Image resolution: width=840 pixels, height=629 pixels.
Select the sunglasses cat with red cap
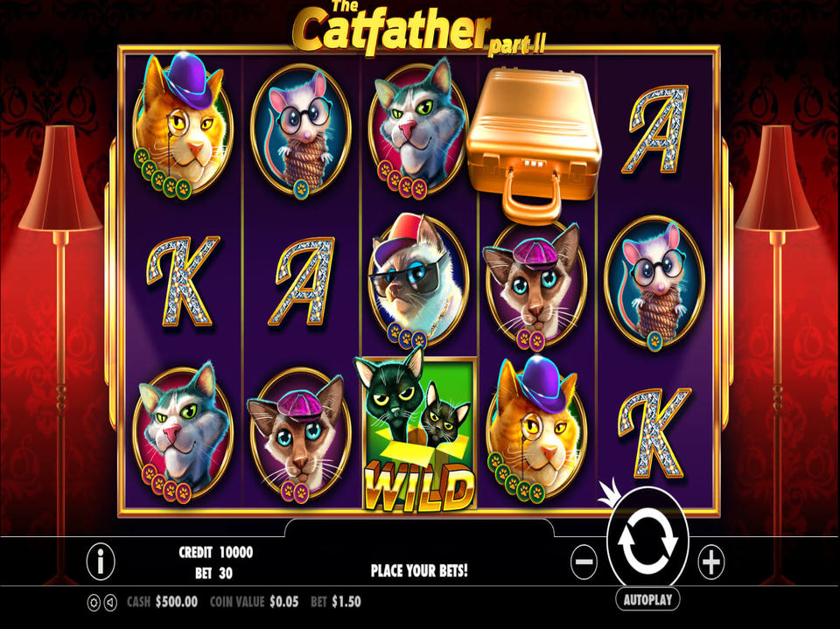point(418,280)
